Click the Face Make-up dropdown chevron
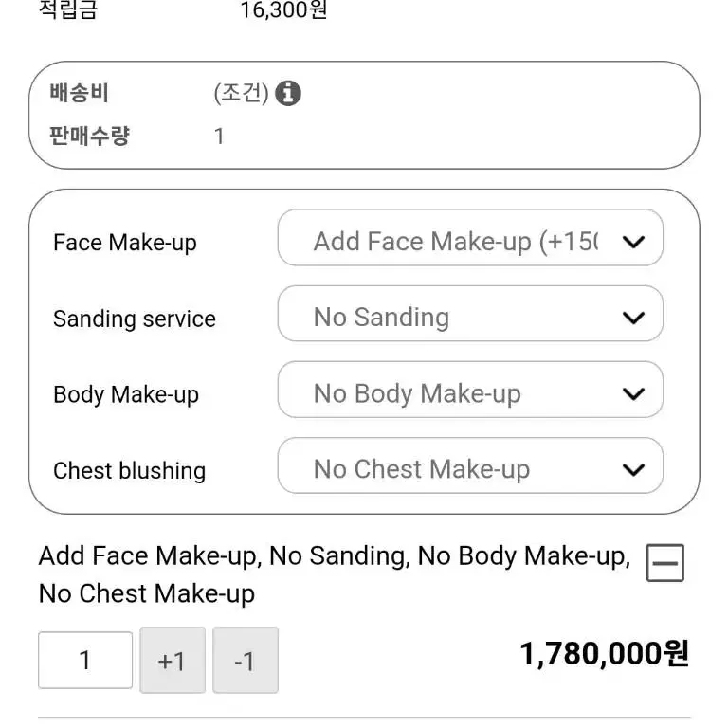This screenshot has width=728, height=728. [x=633, y=242]
